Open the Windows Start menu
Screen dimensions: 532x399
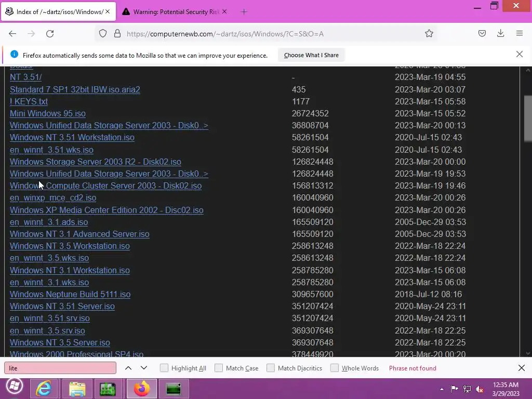[x=14, y=386]
